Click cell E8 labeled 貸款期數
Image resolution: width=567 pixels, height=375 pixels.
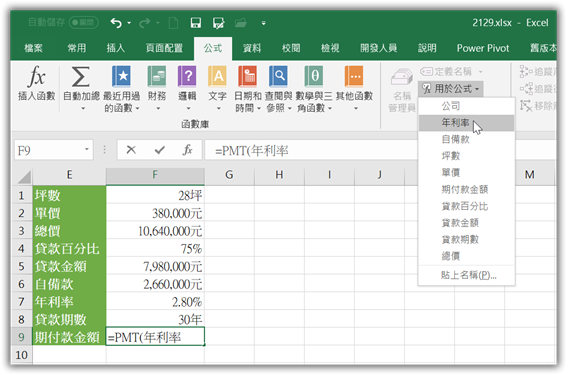click(x=69, y=320)
